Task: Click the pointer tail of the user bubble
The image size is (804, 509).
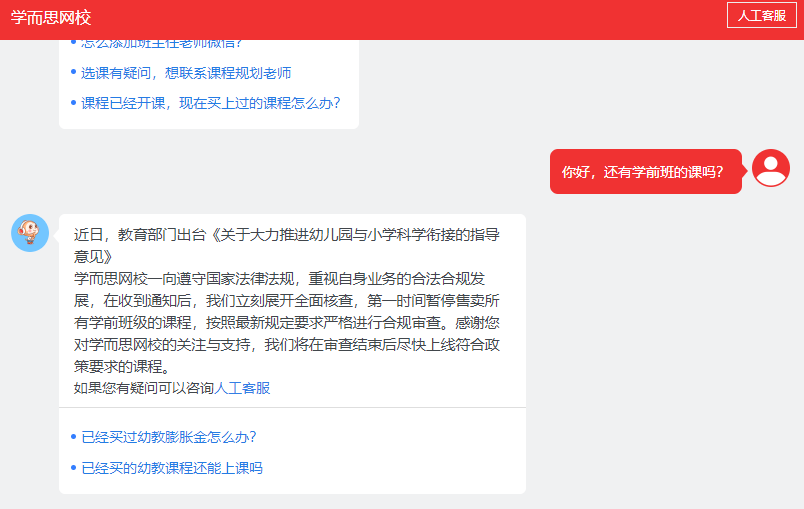Action: click(746, 172)
